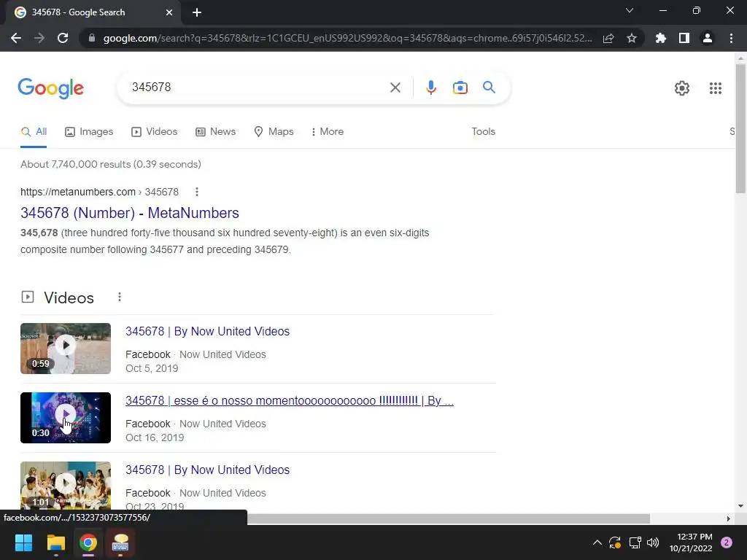This screenshot has height=560, width=747.
Task: Click the metanumbers.com URL breadcrumb
Action: point(99,192)
